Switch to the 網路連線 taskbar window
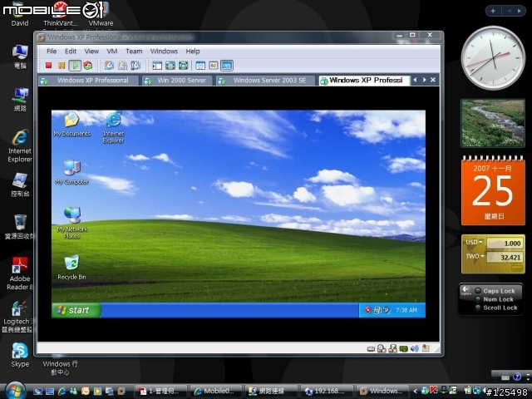 270,392
